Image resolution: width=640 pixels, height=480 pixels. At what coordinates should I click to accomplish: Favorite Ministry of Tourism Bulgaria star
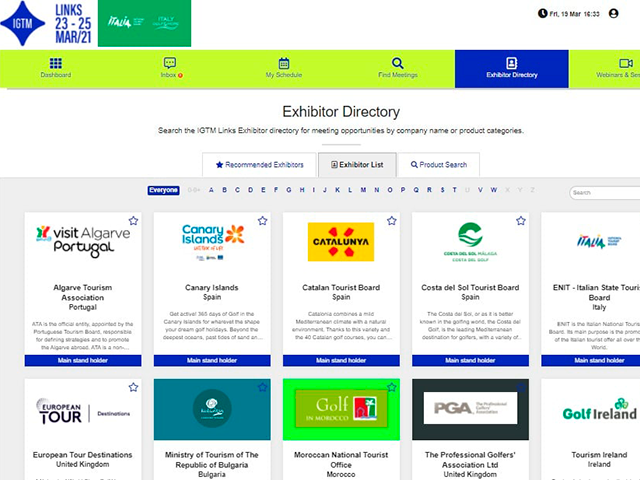(262, 387)
